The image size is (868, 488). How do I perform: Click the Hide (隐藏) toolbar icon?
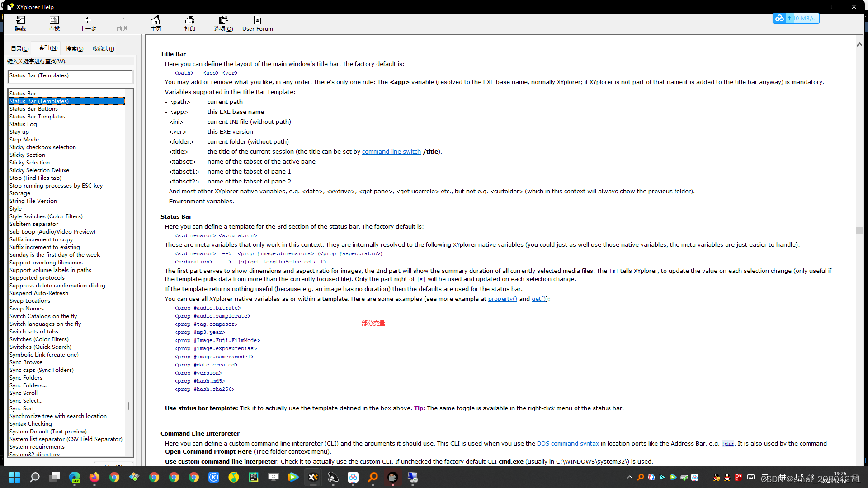pos(20,23)
